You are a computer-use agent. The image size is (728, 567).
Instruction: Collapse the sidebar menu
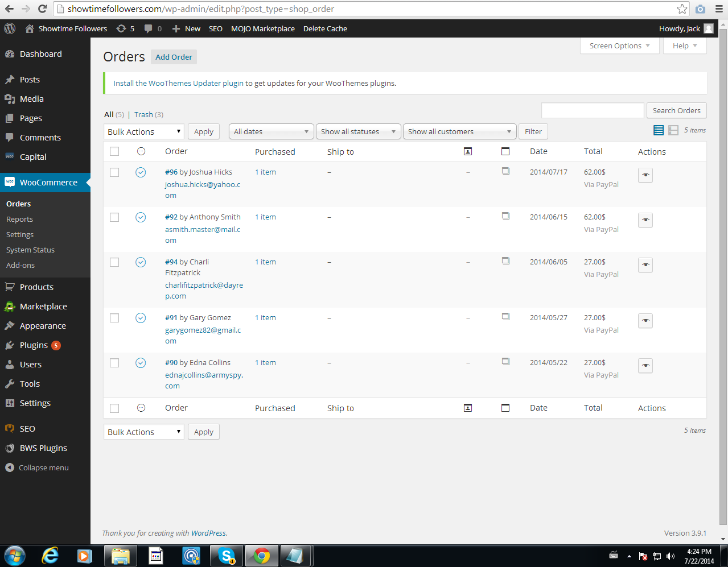click(37, 467)
